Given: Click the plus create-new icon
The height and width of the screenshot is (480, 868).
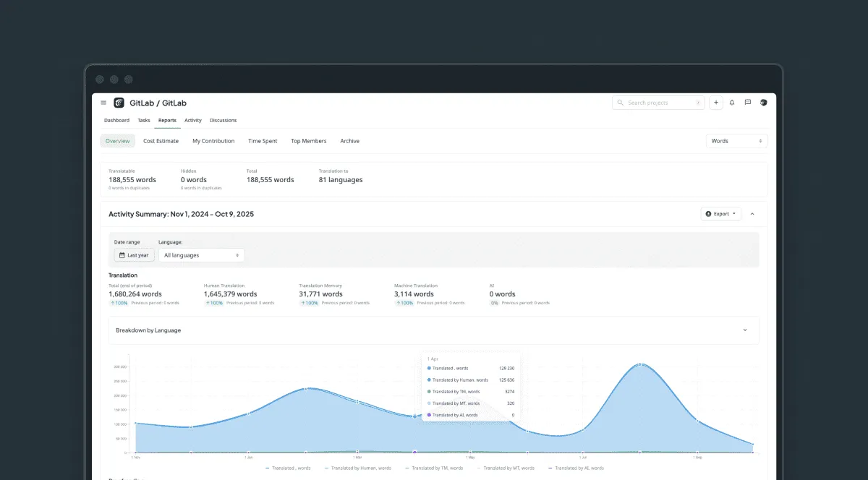Looking at the screenshot, I should tap(715, 103).
